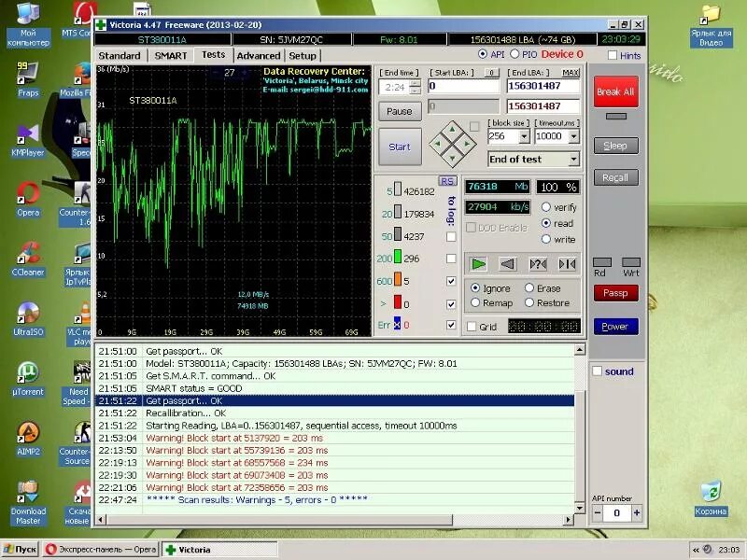The height and width of the screenshot is (560, 747).
Task: Toggle the sound checkbox
Action: tap(598, 371)
